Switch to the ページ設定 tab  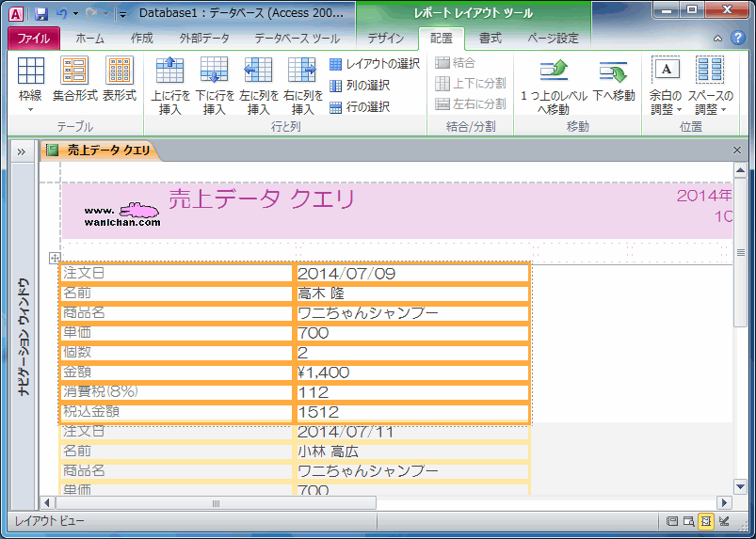pos(553,39)
